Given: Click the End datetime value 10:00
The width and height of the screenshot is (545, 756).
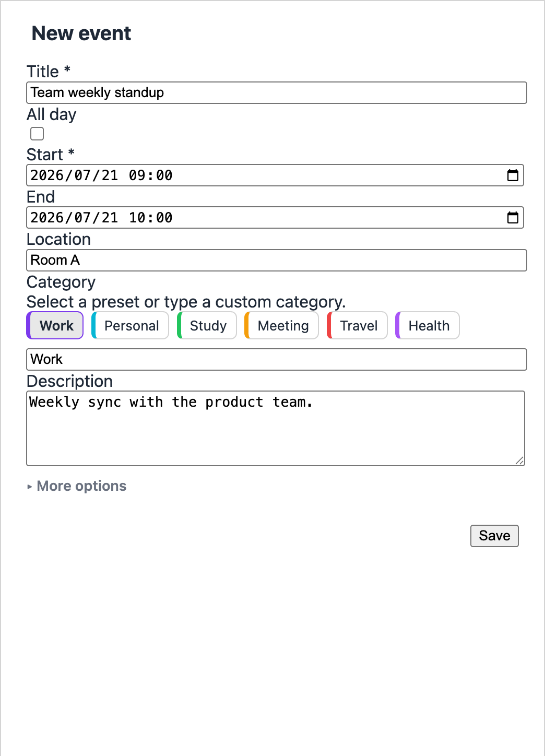Looking at the screenshot, I should (150, 218).
